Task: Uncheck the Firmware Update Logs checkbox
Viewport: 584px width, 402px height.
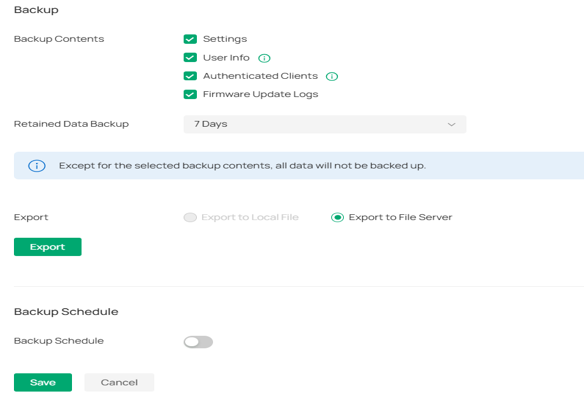Action: (x=190, y=94)
